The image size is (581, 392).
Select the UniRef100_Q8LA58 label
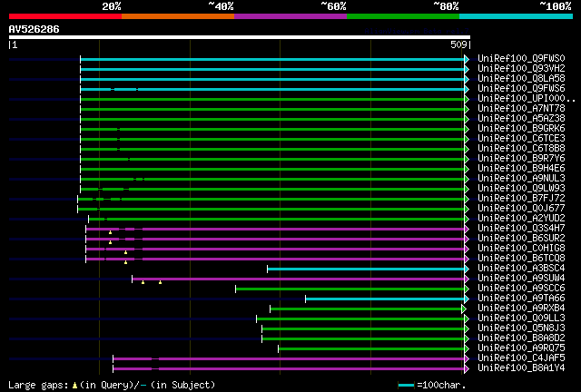(521, 79)
